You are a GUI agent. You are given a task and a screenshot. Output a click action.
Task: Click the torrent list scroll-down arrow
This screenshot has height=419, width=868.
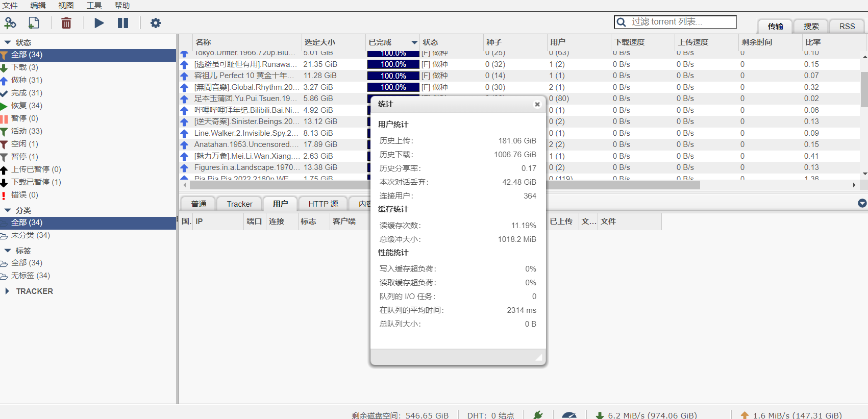864,174
